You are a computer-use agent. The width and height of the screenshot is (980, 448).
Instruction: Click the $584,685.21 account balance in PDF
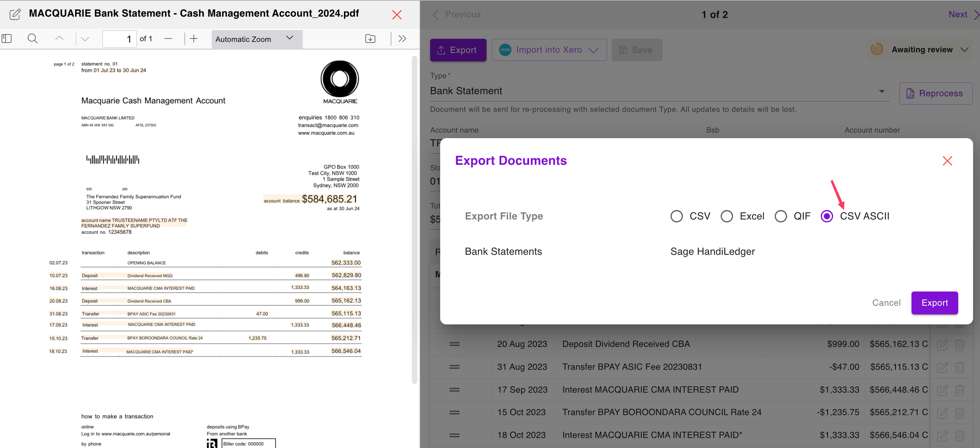click(329, 199)
